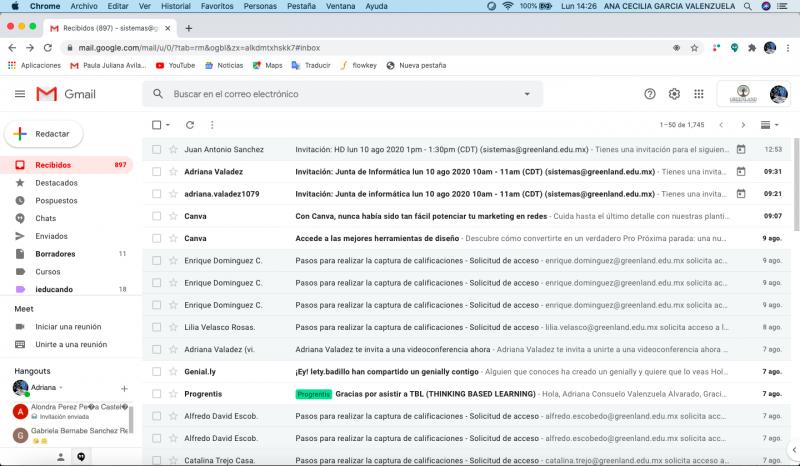The height and width of the screenshot is (466, 800).
Task: Open Gmail main menu hamburger icon
Action: (x=20, y=94)
